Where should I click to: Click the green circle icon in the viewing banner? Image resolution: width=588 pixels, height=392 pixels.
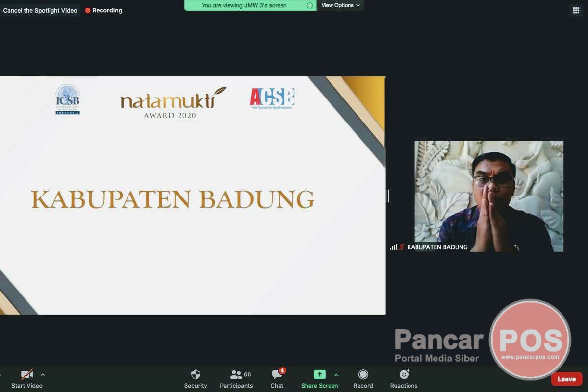(309, 5)
